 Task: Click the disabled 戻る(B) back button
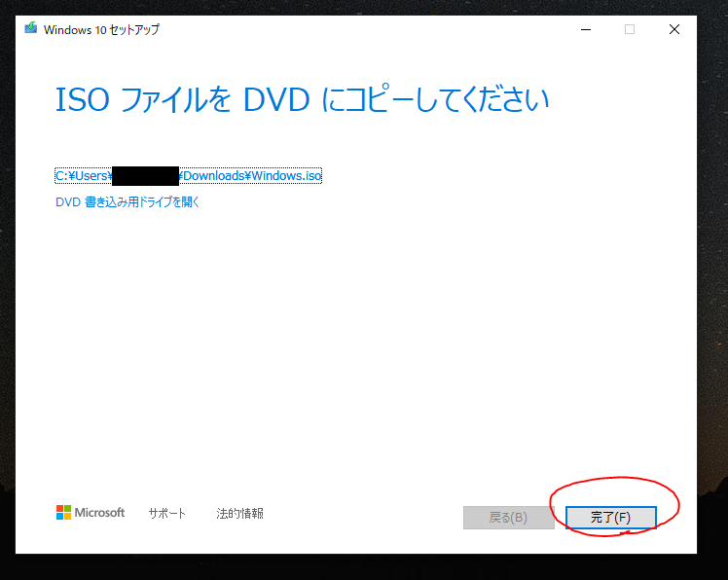point(508,518)
